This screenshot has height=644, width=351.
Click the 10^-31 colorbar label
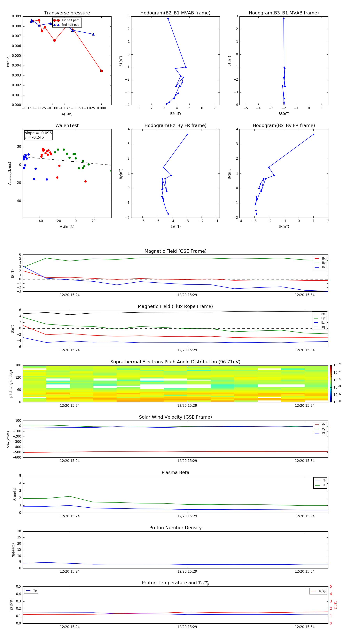tap(337, 402)
